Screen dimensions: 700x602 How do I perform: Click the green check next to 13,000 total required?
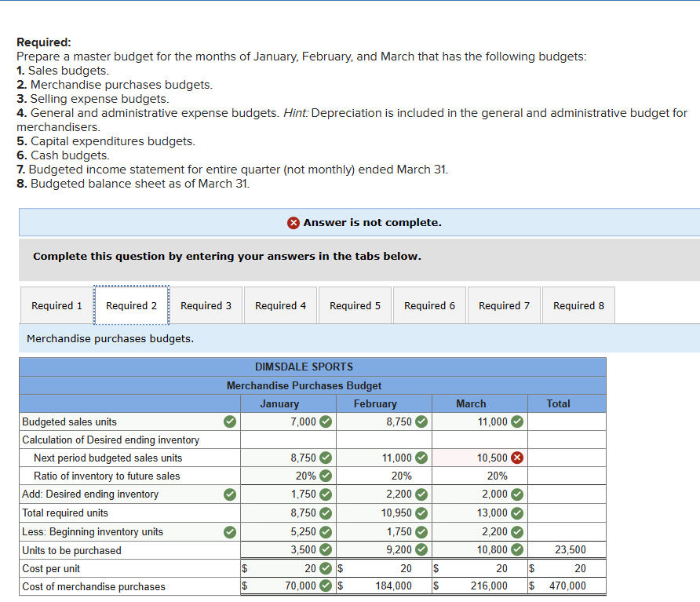(x=517, y=513)
